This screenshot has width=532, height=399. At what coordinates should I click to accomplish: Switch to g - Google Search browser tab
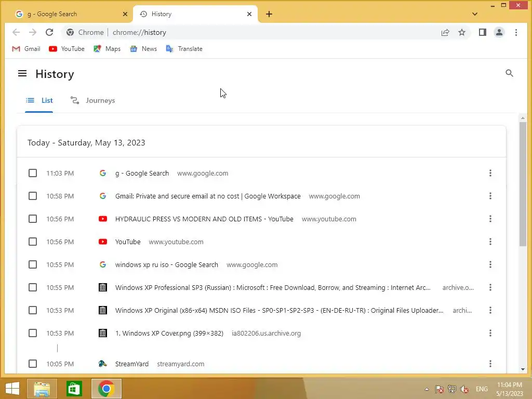pyautogui.click(x=70, y=14)
